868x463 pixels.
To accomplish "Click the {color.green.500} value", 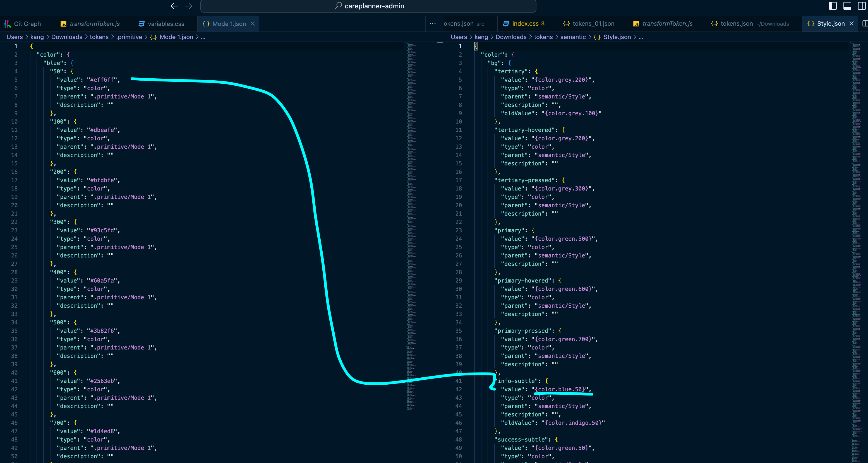I will [x=563, y=239].
